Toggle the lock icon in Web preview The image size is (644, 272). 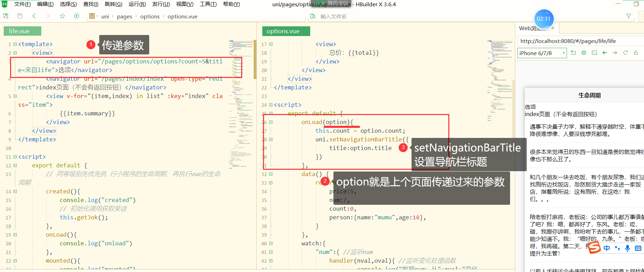[636, 53]
